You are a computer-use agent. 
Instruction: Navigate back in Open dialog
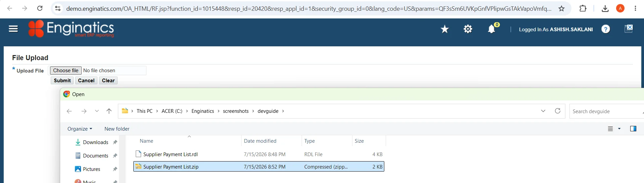click(x=69, y=111)
